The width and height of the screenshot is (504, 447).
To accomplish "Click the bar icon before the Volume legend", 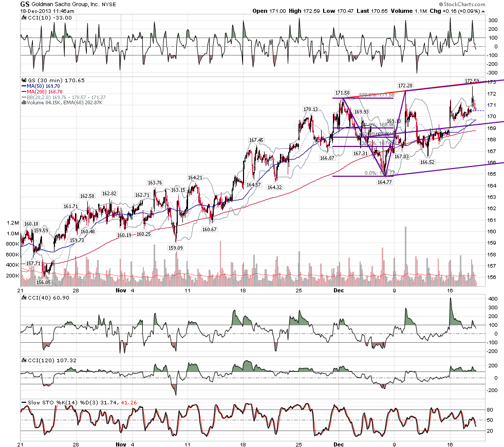I will pyautogui.click(x=24, y=103).
